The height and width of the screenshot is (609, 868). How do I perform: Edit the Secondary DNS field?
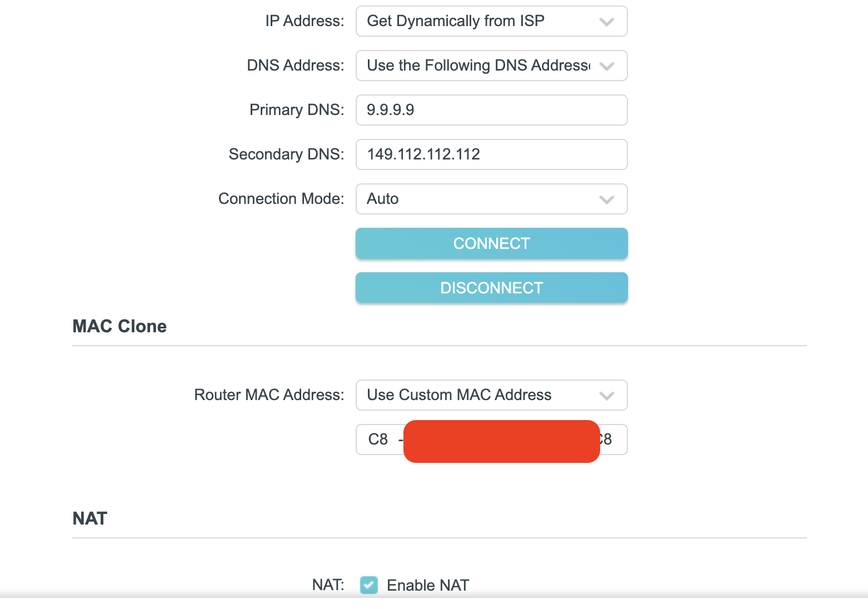pyautogui.click(x=491, y=154)
